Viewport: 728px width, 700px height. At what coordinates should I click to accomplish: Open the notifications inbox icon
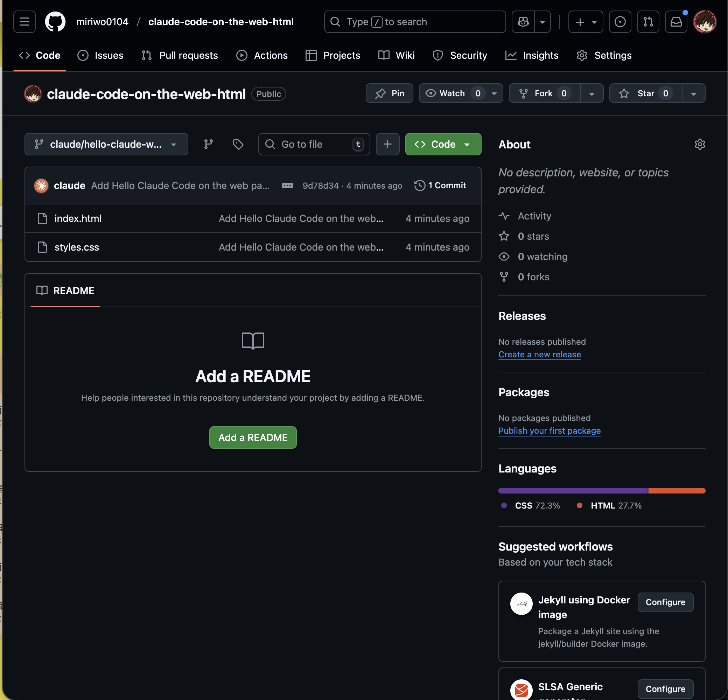click(x=675, y=22)
